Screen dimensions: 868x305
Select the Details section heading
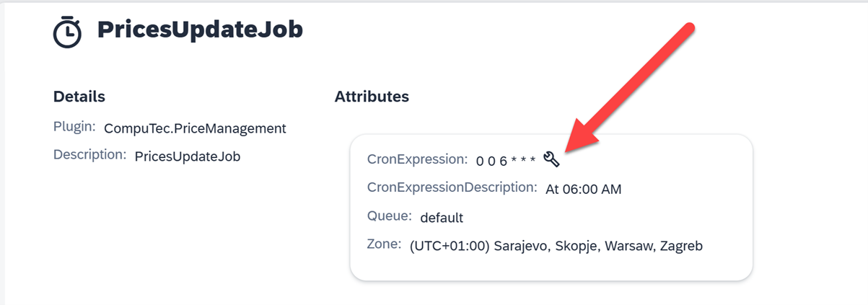coord(79,97)
